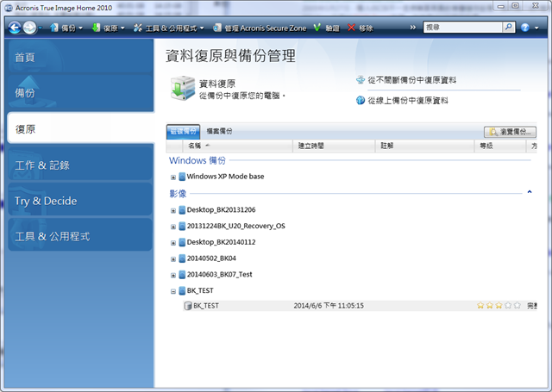552x392 pixels.
Task: Click into the 搜尋 search field
Action: pyautogui.click(x=462, y=27)
